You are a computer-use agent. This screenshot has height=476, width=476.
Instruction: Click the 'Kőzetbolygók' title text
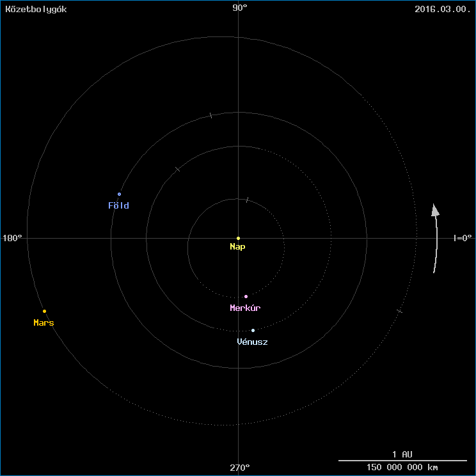[x=36, y=9]
